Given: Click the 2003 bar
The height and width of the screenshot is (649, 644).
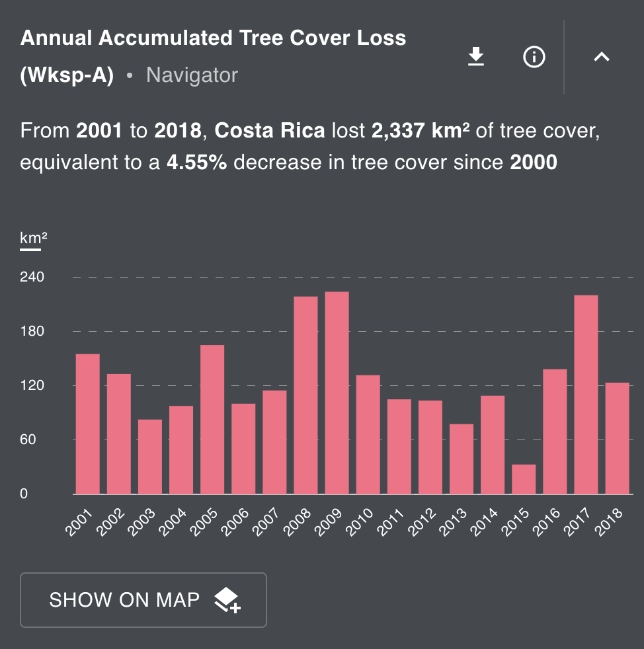Looking at the screenshot, I should click(150, 457).
